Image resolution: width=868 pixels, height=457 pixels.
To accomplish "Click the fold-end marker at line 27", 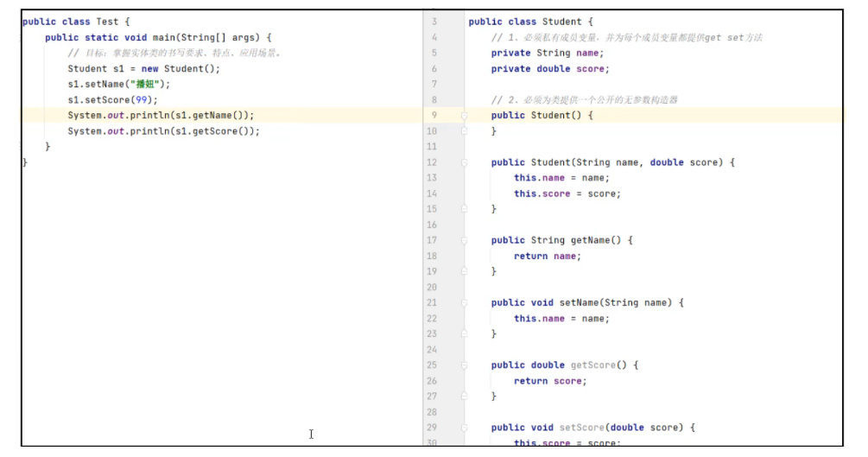I will point(464,396).
